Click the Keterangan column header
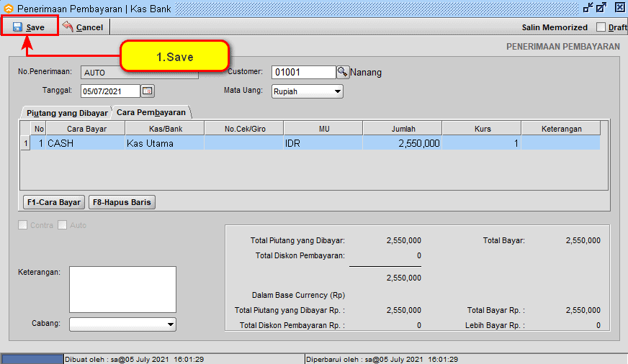628x364 pixels. click(561, 129)
